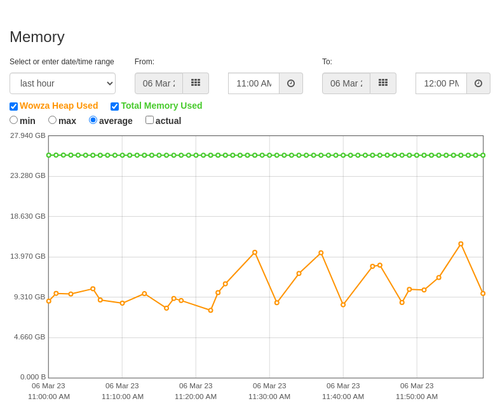The width and height of the screenshot is (500, 403).
Task: Open the 'last hour' range dropdown
Action: pos(63,83)
